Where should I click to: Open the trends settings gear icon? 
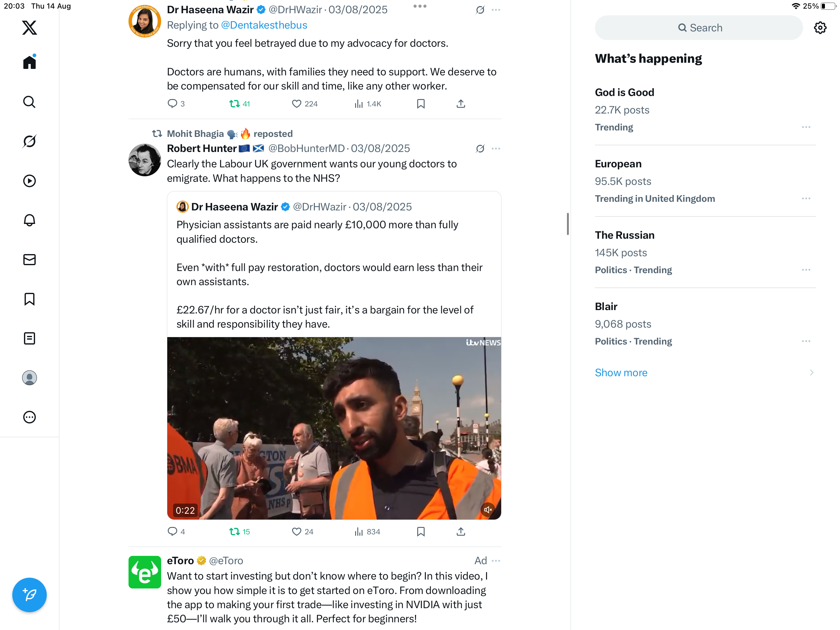[820, 28]
